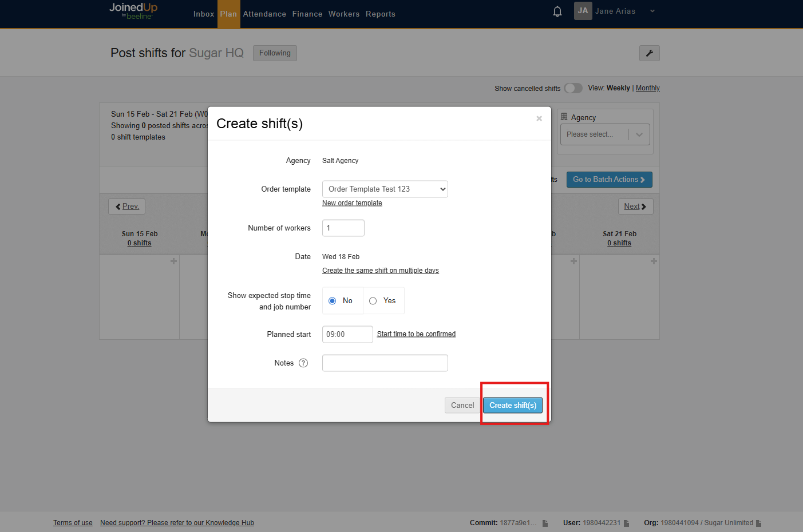Select the No radio button
The height and width of the screenshot is (532, 803).
[x=333, y=301]
